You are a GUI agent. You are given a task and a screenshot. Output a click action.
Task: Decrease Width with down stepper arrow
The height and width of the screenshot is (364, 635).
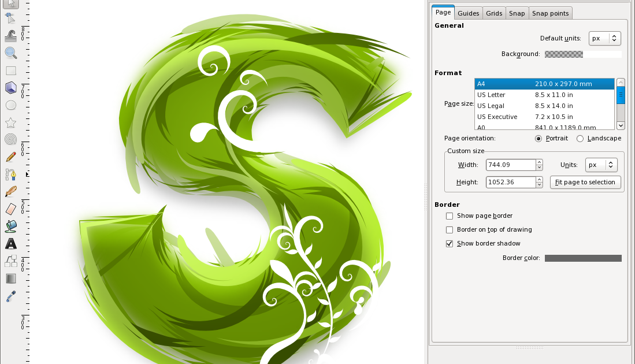(x=539, y=168)
